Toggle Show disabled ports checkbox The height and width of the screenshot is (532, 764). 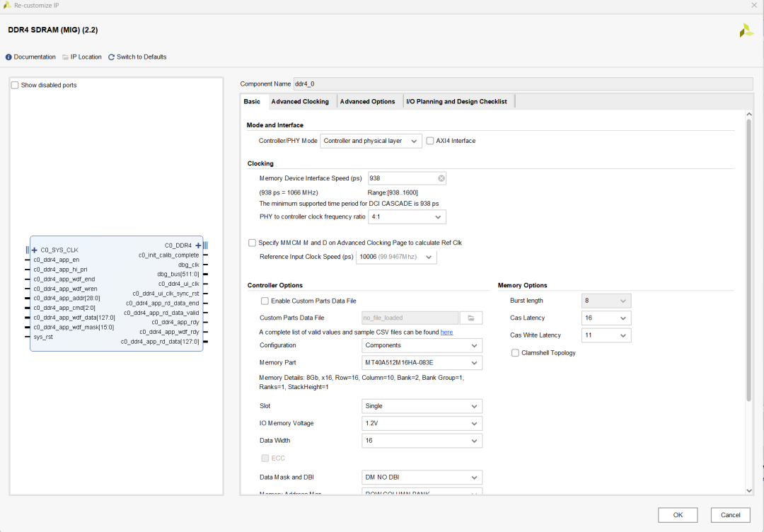[x=15, y=86]
